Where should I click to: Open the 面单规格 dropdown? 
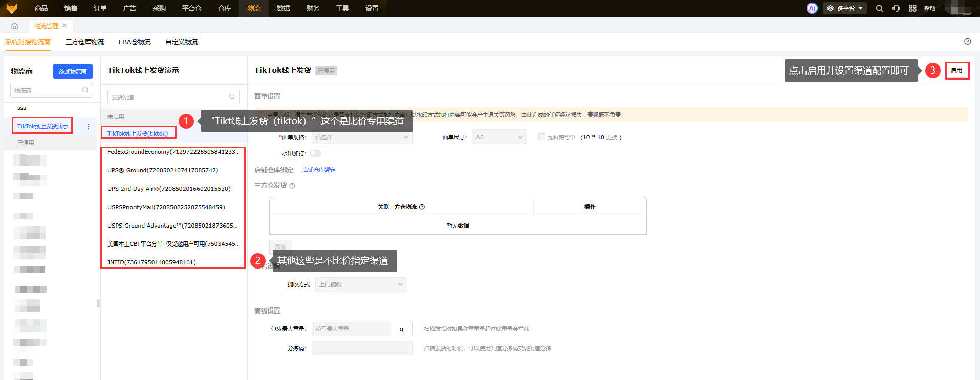(362, 137)
